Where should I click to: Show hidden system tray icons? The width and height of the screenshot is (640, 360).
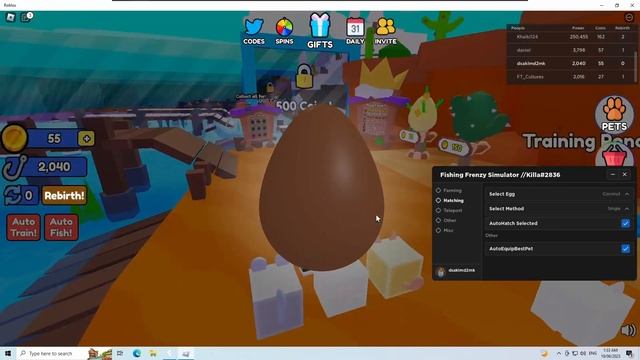coord(558,353)
